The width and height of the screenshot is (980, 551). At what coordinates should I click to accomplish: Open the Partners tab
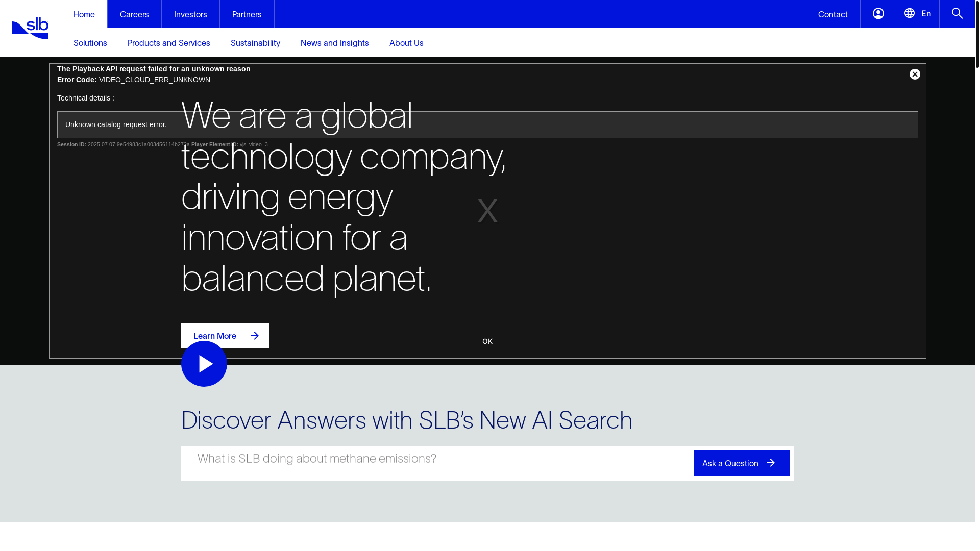coord(247,14)
